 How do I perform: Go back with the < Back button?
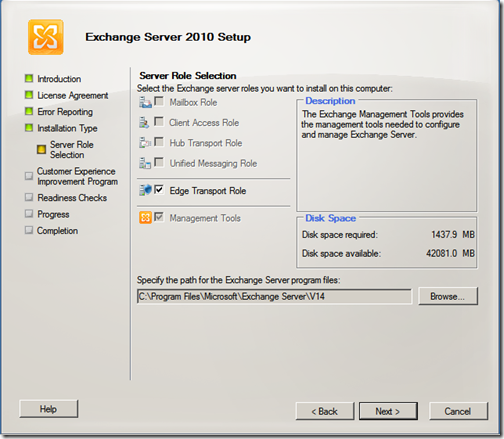tap(325, 411)
